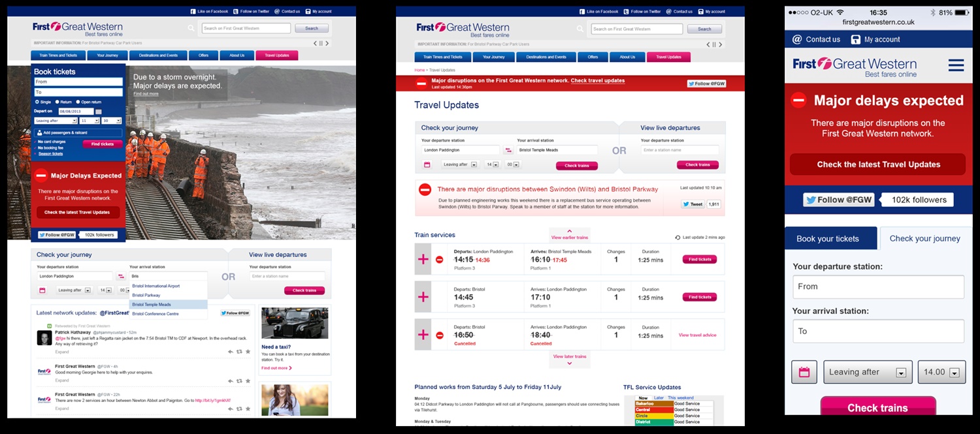Click the magnifier search icon on left homepage

coord(191,28)
